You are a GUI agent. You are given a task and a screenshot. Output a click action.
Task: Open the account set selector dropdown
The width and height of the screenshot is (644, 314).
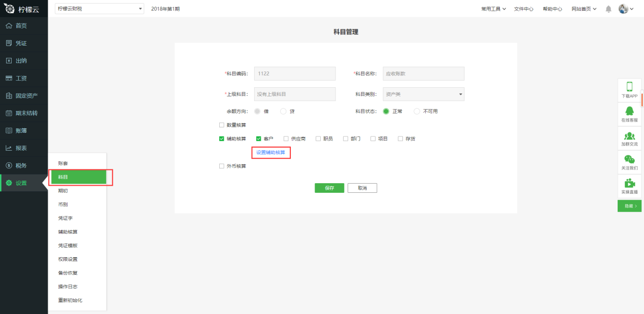tap(99, 9)
